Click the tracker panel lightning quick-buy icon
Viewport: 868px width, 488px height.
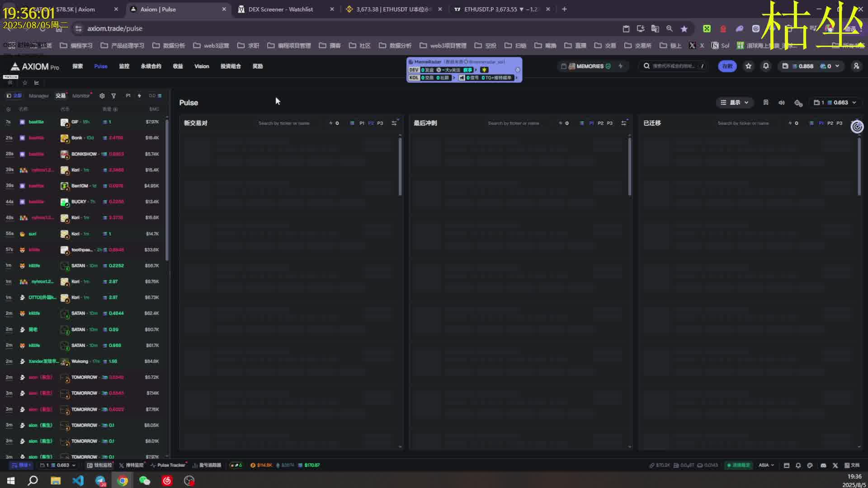139,96
